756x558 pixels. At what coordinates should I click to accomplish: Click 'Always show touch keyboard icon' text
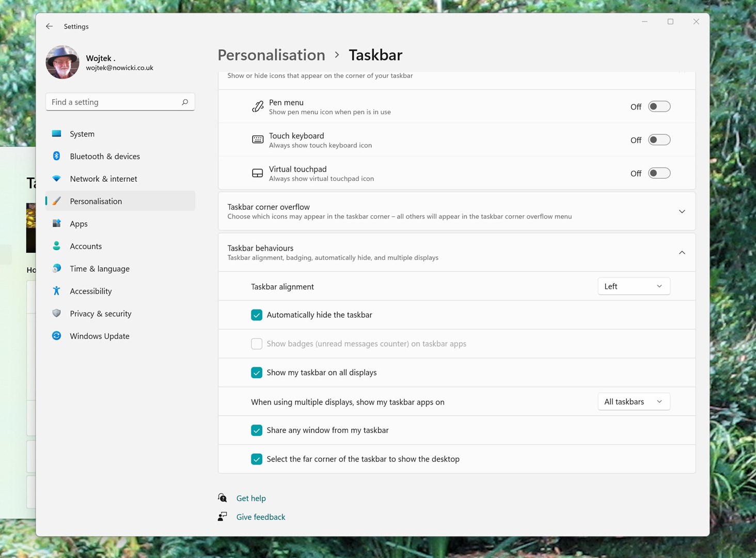(x=320, y=145)
